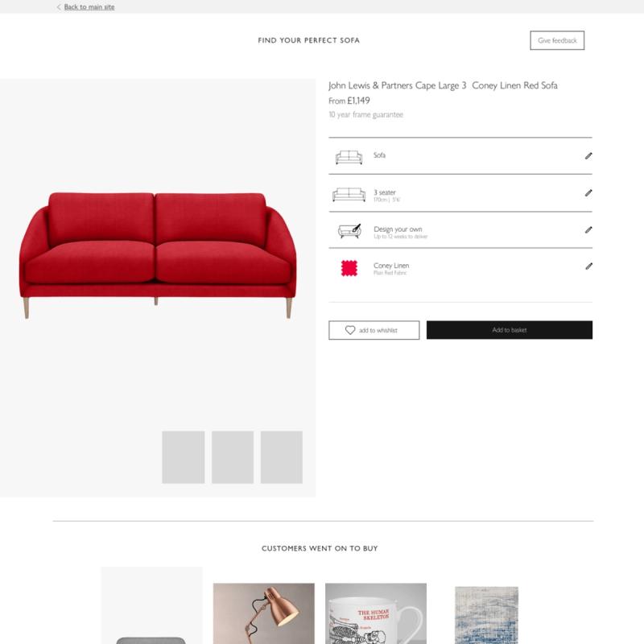Click pencil icon beside Design your own
This screenshot has width=644, height=644.
click(588, 229)
